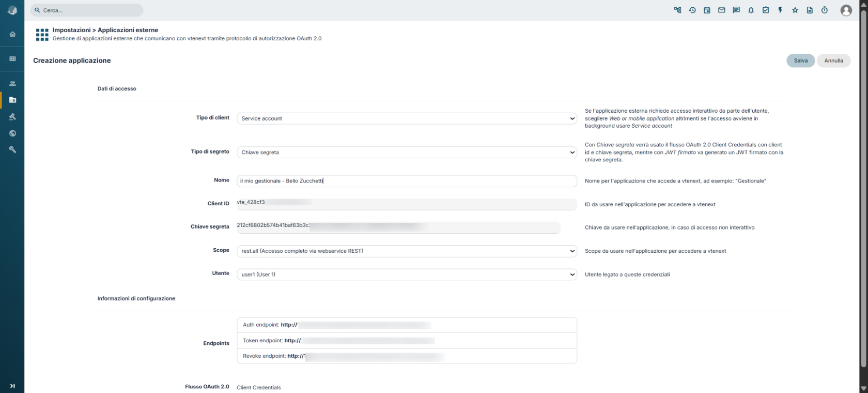Click the vtenext logo in sidebar
This screenshot has width=868, height=393.
tap(12, 10)
